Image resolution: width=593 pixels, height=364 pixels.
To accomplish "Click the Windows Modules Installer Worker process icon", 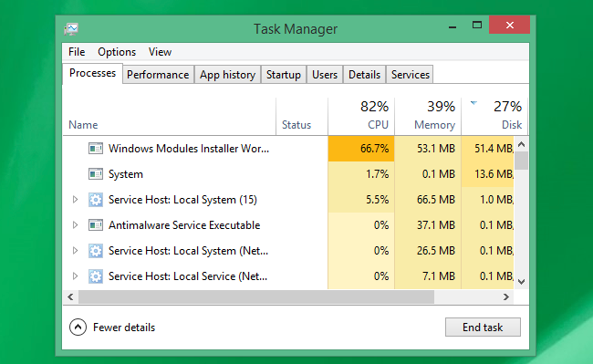I will (95, 149).
